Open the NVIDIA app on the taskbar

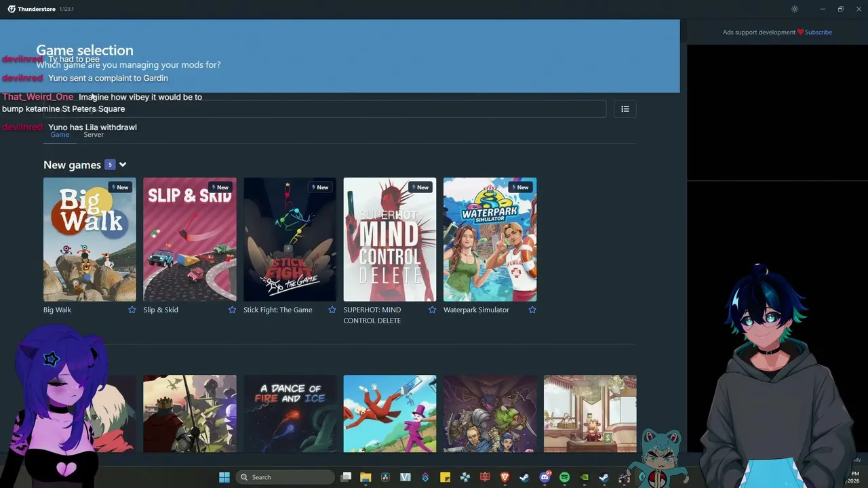tap(584, 477)
